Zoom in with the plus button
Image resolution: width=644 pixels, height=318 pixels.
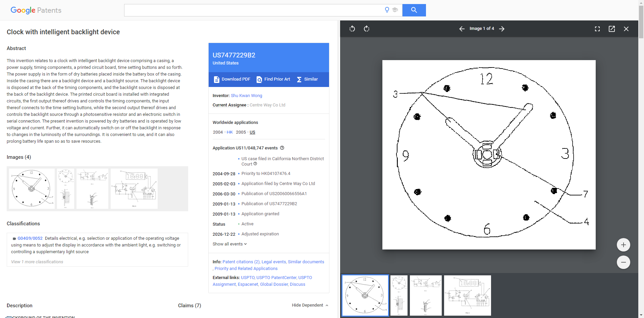coord(623,245)
